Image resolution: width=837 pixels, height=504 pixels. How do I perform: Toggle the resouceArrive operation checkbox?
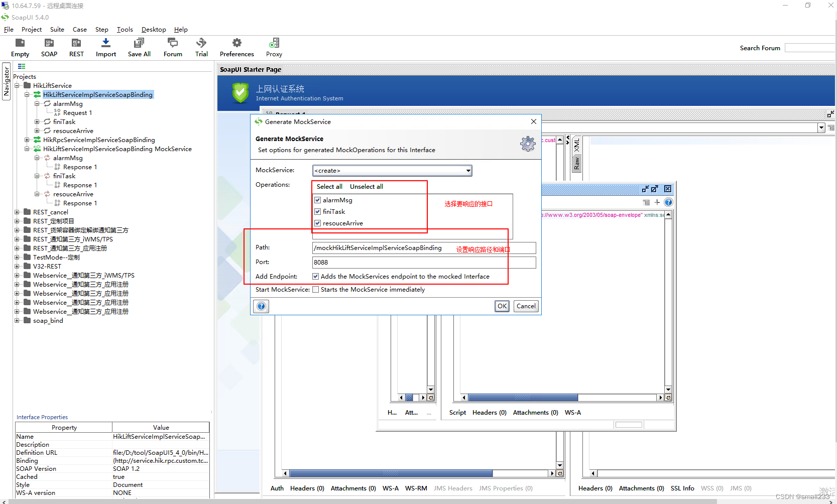[317, 223]
